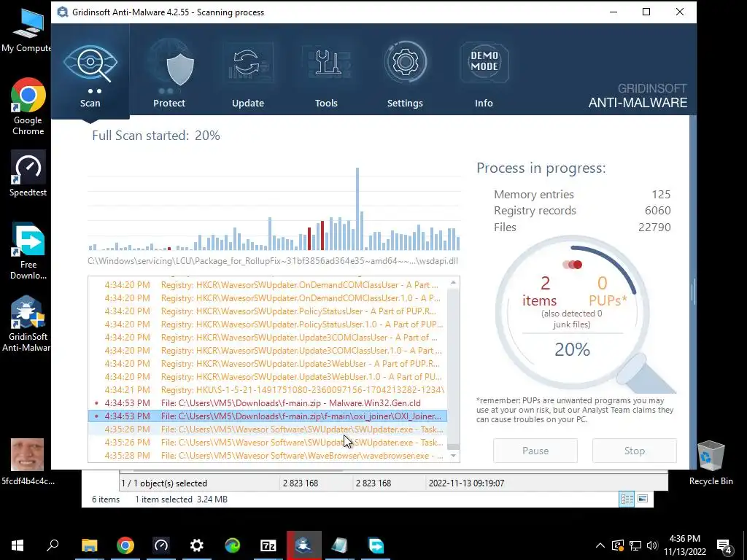Open the network tray icon
Screen dimensions: 747x560
635,545
